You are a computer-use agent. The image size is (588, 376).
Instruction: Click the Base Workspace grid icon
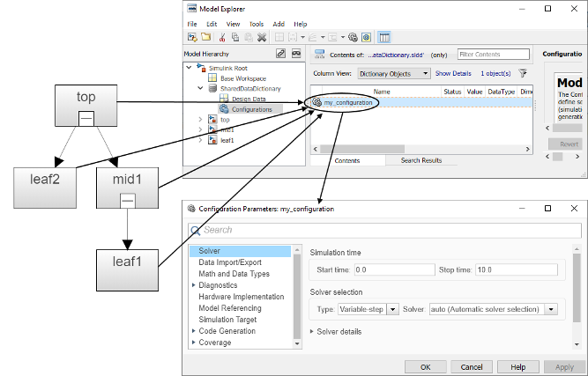pyautogui.click(x=212, y=77)
